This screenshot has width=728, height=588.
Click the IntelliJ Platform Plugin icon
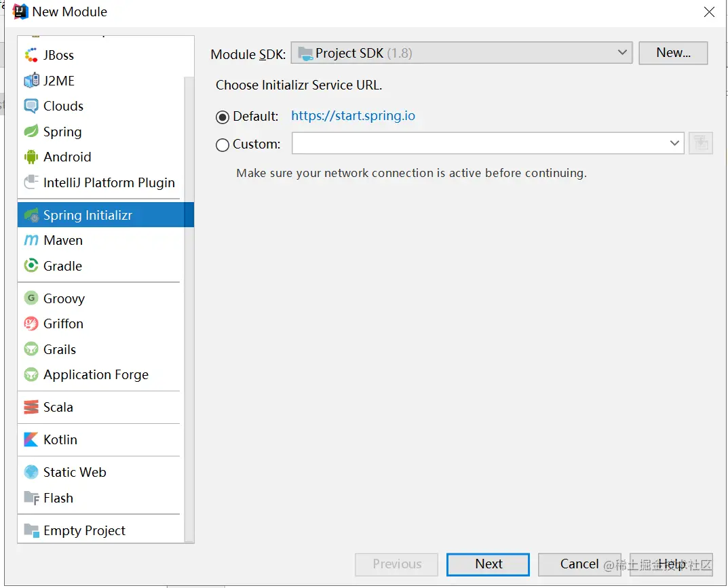[31, 182]
